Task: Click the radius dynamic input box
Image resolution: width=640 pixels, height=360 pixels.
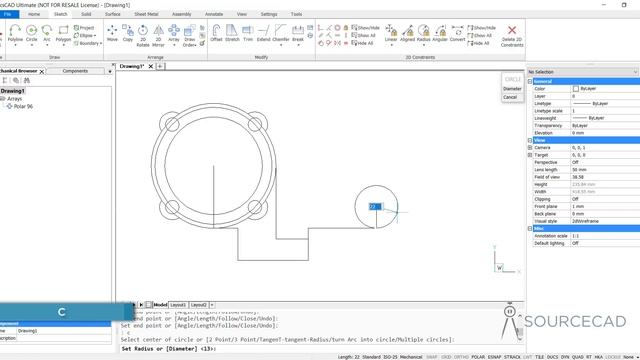Action: point(375,207)
